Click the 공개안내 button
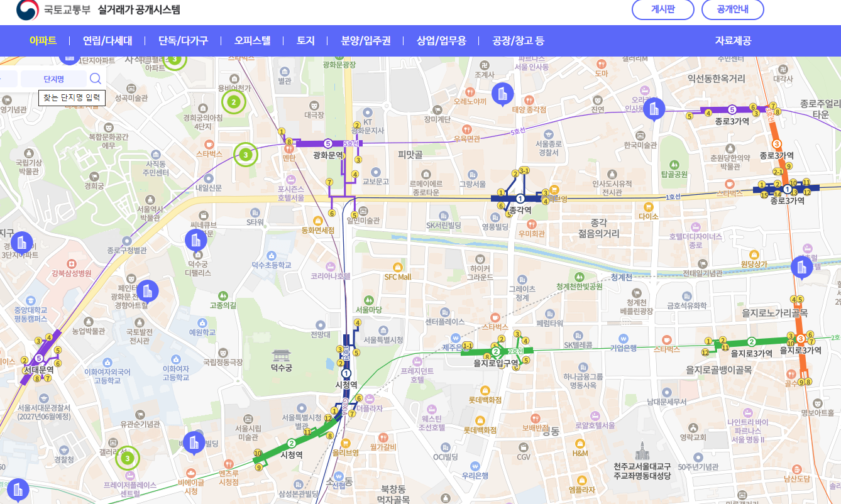The width and height of the screenshot is (841, 504). point(732,9)
